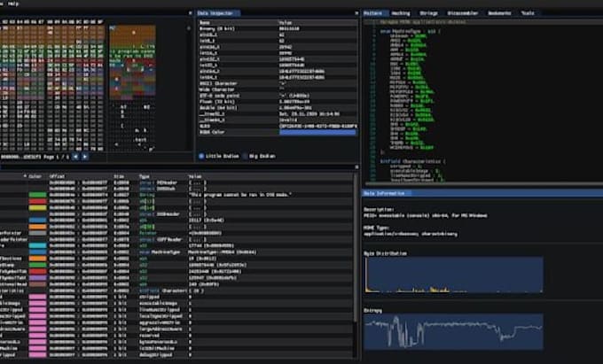This screenshot has width=603, height=364.
Task: Switch to the Strings tab
Action: [x=429, y=13]
